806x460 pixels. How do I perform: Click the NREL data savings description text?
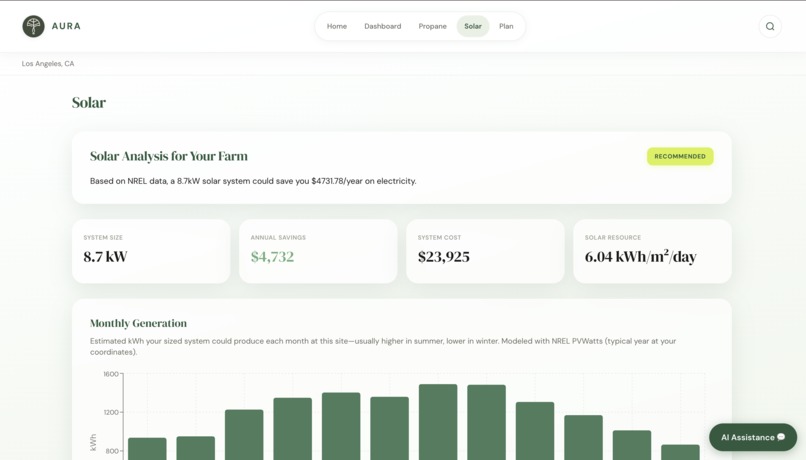click(253, 181)
